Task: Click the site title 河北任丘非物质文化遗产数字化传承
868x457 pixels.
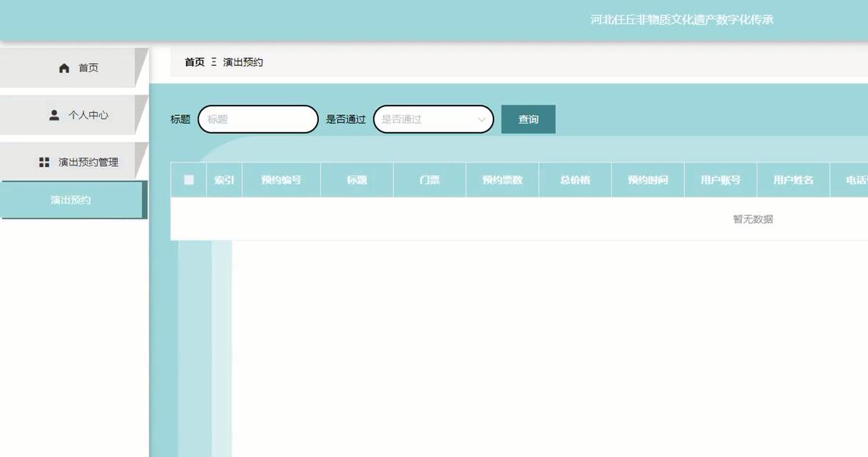Action: tap(682, 19)
